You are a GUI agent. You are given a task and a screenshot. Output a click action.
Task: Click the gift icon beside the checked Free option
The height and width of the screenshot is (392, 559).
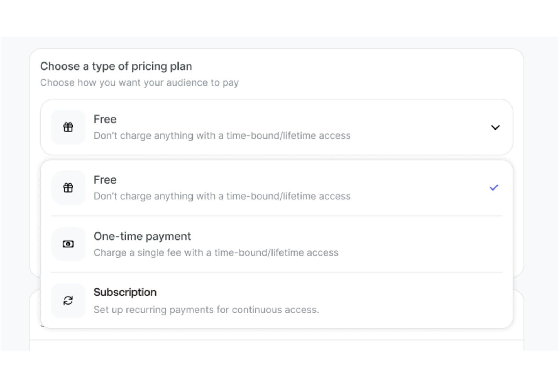[x=68, y=188]
